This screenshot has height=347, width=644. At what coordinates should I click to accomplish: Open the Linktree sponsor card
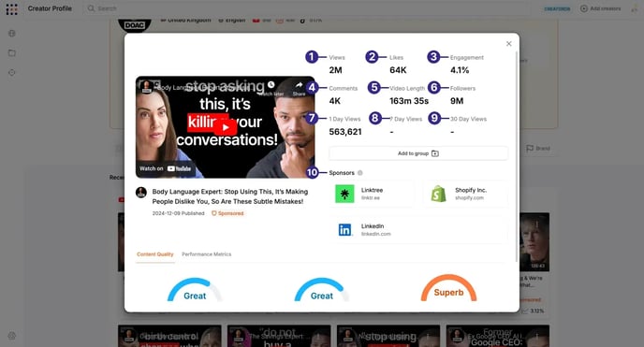[373, 194]
